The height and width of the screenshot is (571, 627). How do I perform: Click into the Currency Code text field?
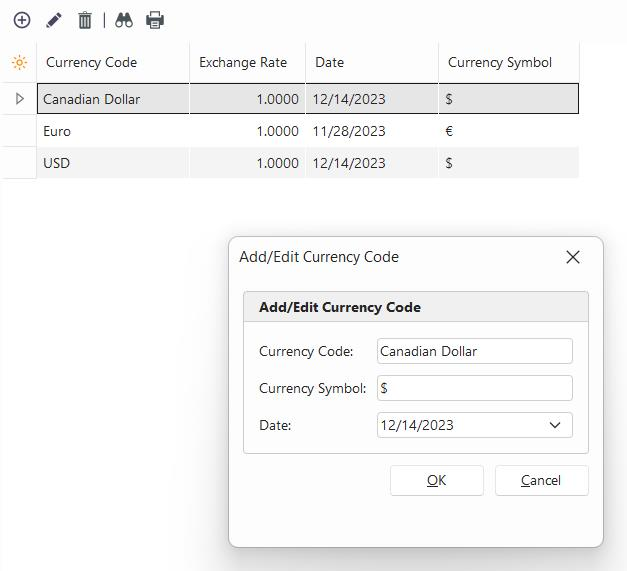coord(474,351)
